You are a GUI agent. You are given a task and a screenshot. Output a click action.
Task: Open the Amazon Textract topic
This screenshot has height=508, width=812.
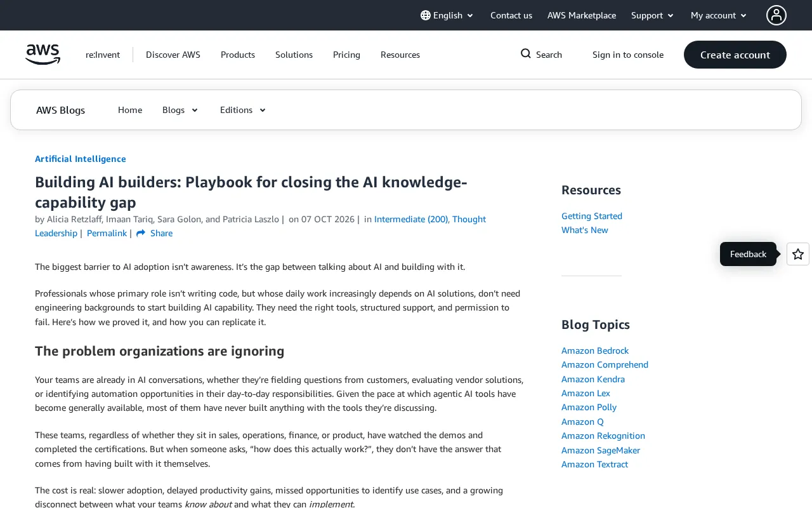[x=594, y=464]
